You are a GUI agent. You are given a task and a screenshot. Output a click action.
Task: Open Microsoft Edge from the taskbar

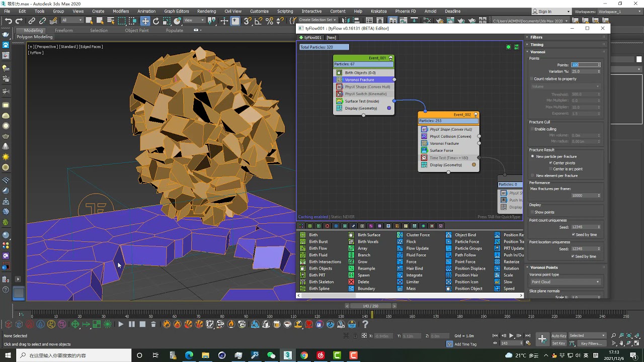[189, 355]
